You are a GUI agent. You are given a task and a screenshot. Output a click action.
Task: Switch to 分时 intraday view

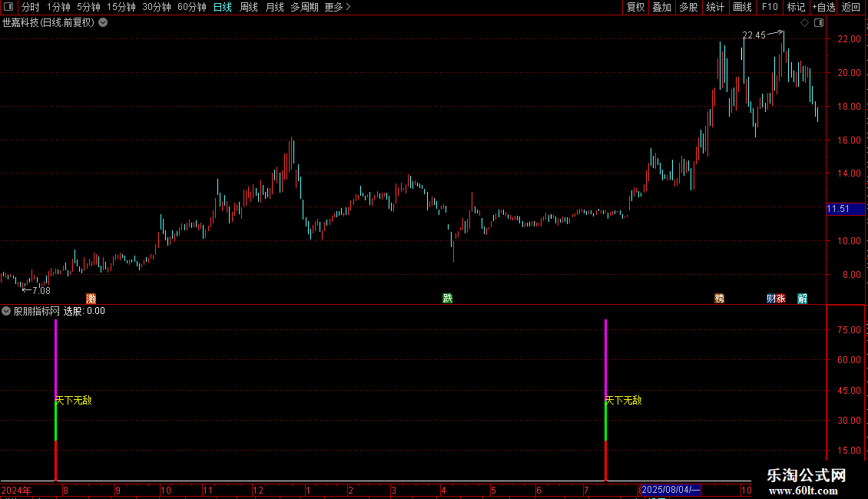click(x=31, y=7)
